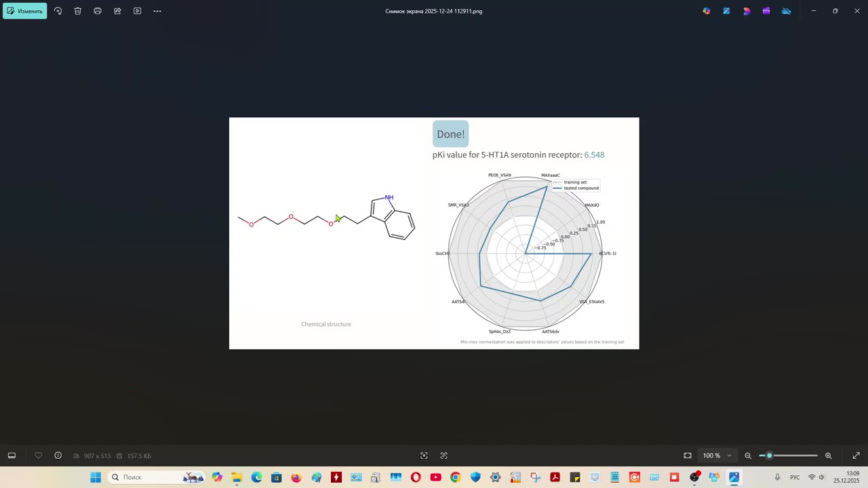The image size is (868, 488).
Task: Open Microsoft Store from taskbar
Action: (x=276, y=477)
